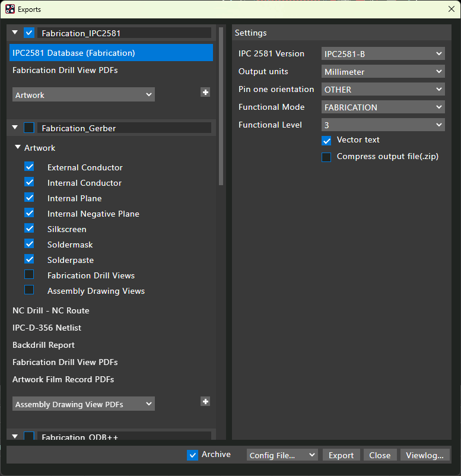461x476 pixels.
Task: Open the Functional Mode dropdown
Action: (x=383, y=107)
